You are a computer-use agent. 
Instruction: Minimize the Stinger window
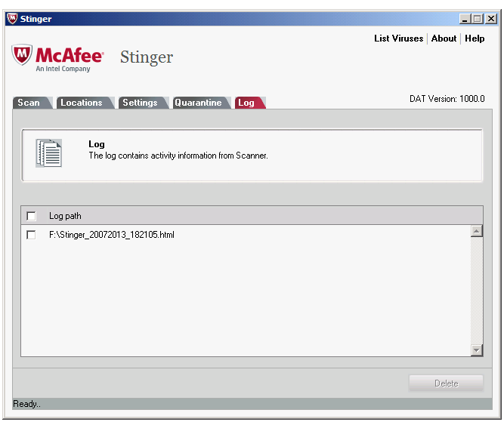click(465, 19)
